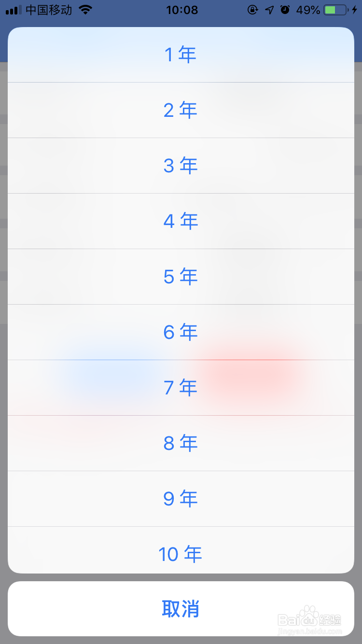Pick 7 年 from the sheet

click(181, 388)
